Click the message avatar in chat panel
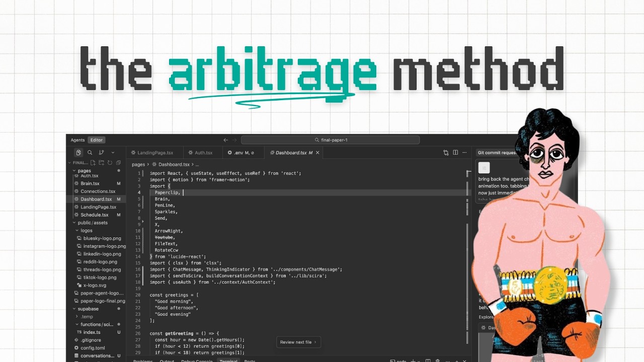Viewport: 644px width, 362px height. (484, 168)
